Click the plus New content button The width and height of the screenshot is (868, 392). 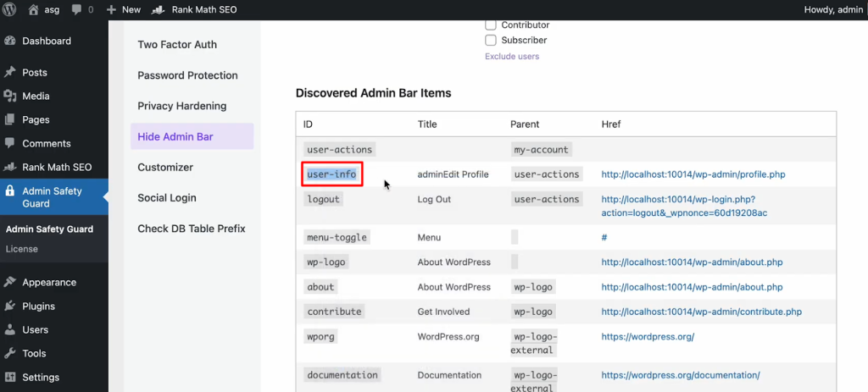tap(124, 9)
